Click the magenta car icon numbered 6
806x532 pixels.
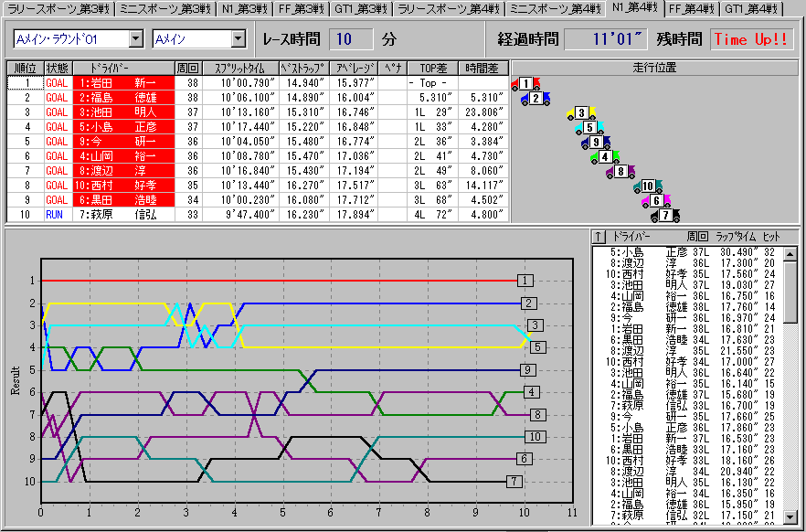tap(655, 201)
